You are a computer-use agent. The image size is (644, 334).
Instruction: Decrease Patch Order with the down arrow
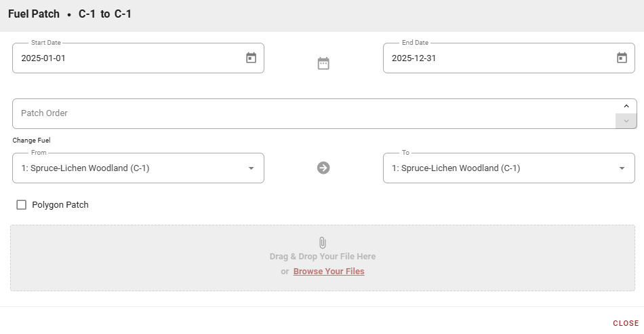626,122
